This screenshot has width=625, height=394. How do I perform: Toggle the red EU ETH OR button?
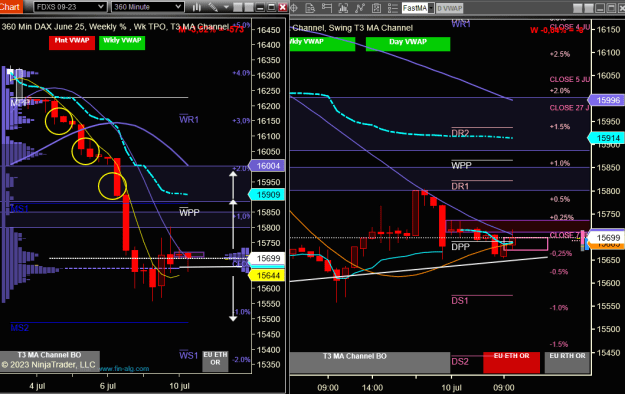(x=511, y=362)
